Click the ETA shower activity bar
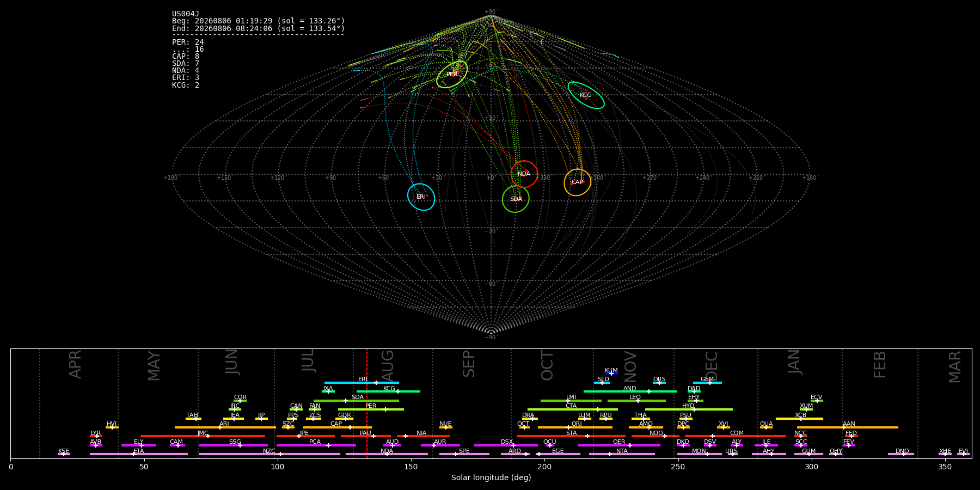 pos(139,454)
